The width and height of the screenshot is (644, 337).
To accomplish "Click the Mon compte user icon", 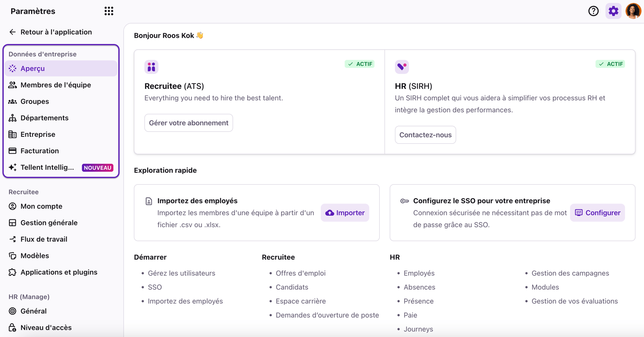I will 12,206.
